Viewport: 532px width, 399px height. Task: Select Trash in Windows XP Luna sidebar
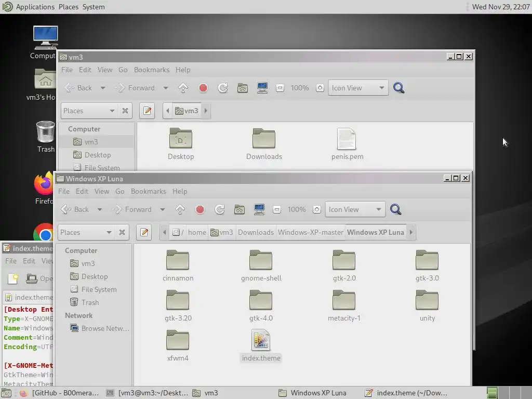click(94, 302)
